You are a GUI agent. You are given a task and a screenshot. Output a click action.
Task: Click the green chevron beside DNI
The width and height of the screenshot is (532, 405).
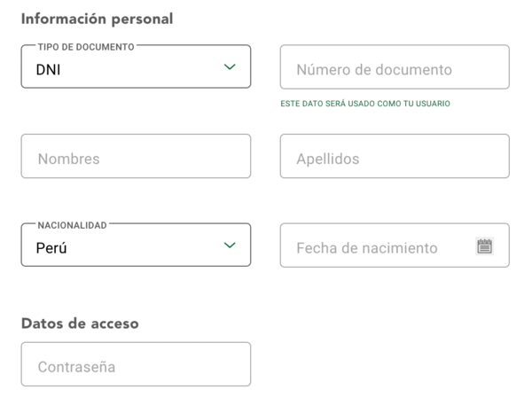[230, 67]
